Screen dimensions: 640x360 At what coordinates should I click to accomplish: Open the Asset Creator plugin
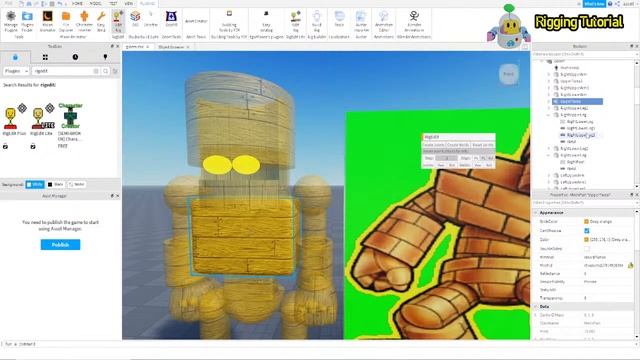tap(196, 21)
